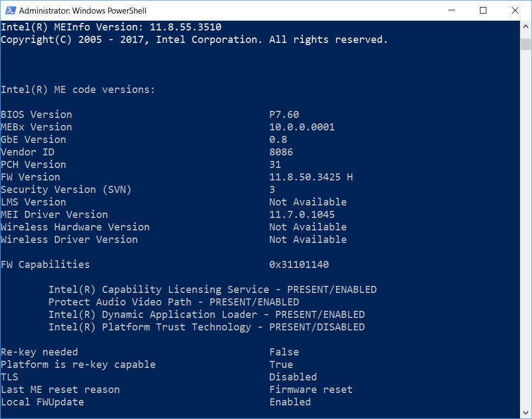The width and height of the screenshot is (532, 419).
Task: Click the 'Administrator: Windows PowerShell' title text
Action: 83,11
